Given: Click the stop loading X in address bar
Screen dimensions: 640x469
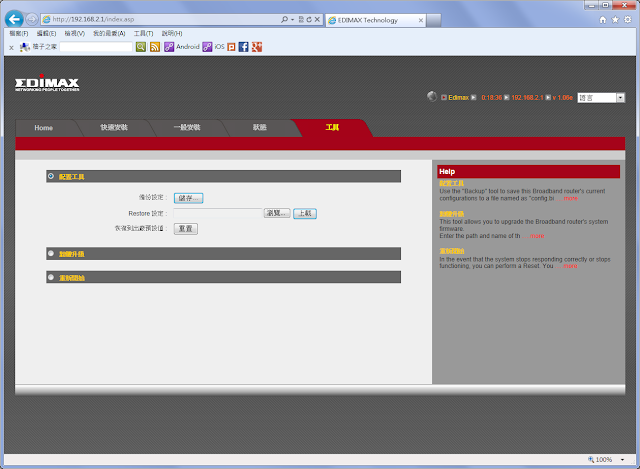Looking at the screenshot, I should pos(317,19).
